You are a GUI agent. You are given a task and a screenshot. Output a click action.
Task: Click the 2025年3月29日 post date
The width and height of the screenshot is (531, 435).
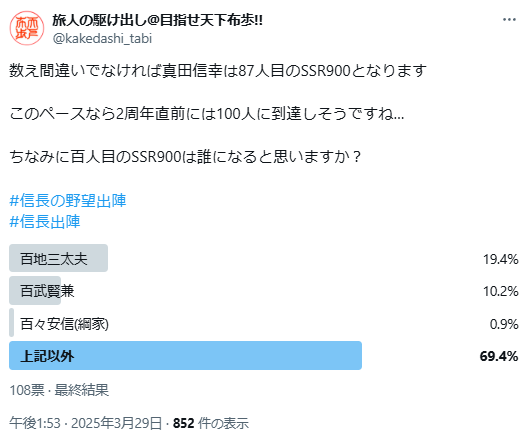(116, 423)
